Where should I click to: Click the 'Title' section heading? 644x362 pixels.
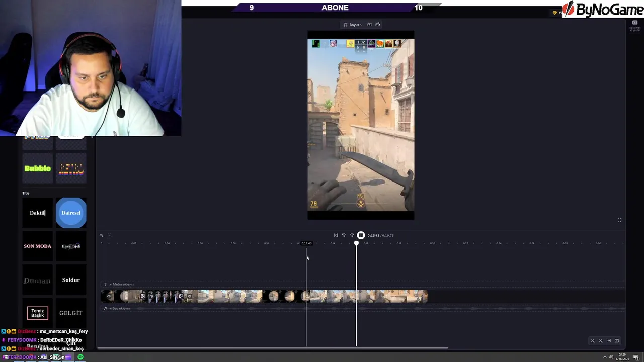pos(26,193)
